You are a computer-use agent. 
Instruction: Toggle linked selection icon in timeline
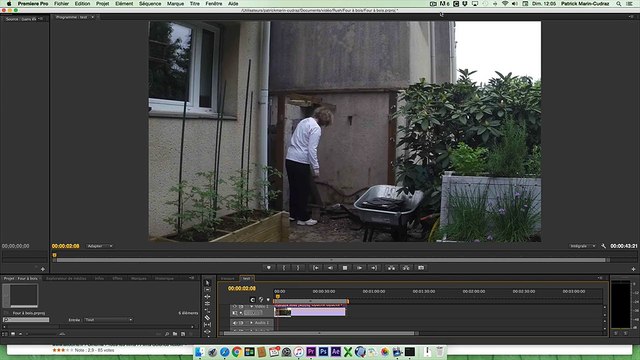[x=261, y=300]
